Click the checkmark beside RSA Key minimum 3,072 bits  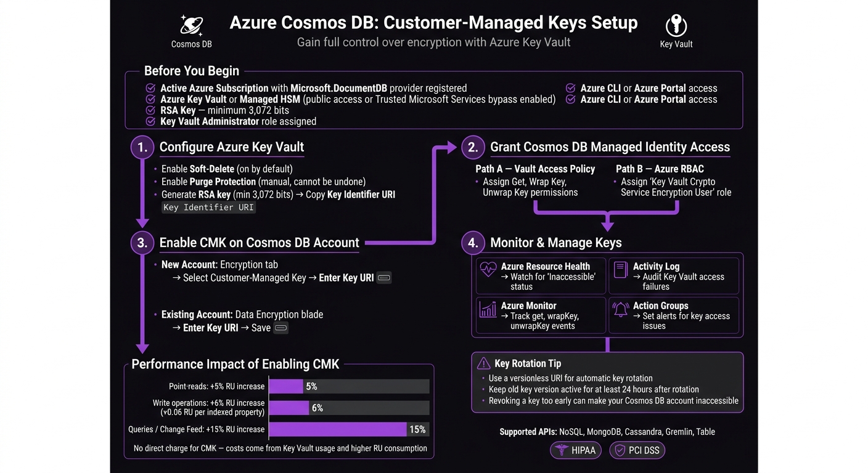[150, 110]
